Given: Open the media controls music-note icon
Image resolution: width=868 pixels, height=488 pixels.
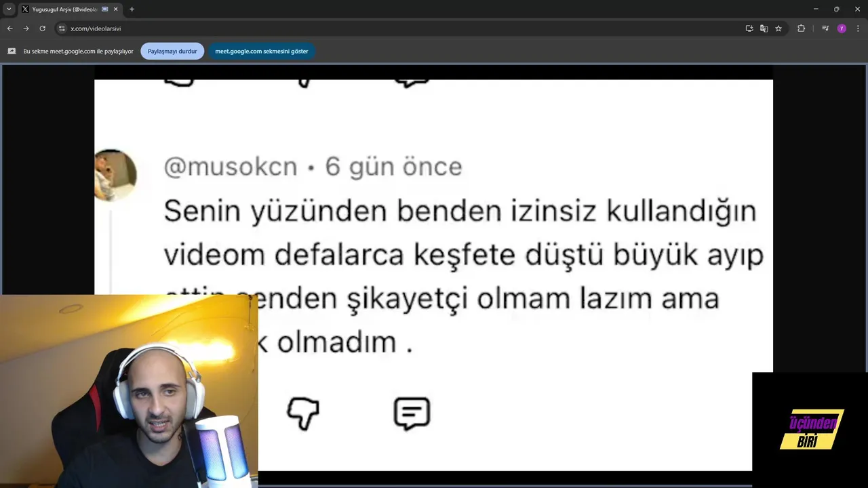Looking at the screenshot, I should pos(825,28).
